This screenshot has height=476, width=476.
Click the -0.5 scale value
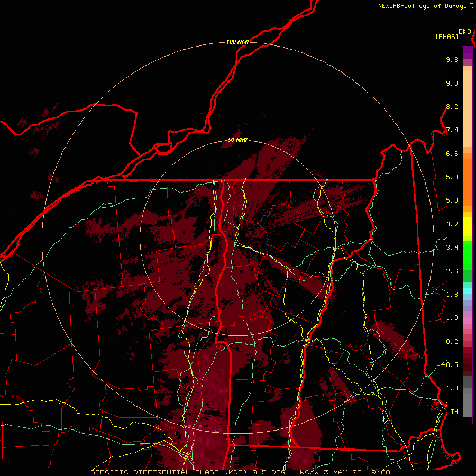pos(450,364)
